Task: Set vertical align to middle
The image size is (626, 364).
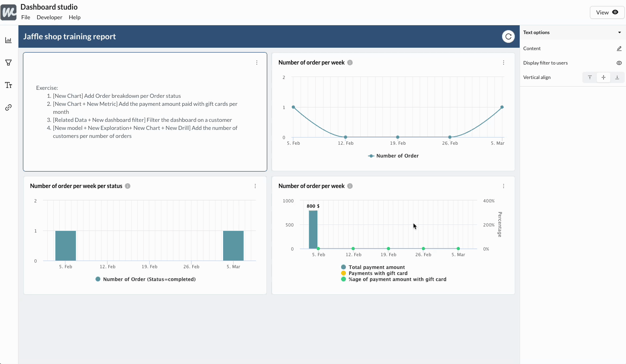Action: [603, 77]
